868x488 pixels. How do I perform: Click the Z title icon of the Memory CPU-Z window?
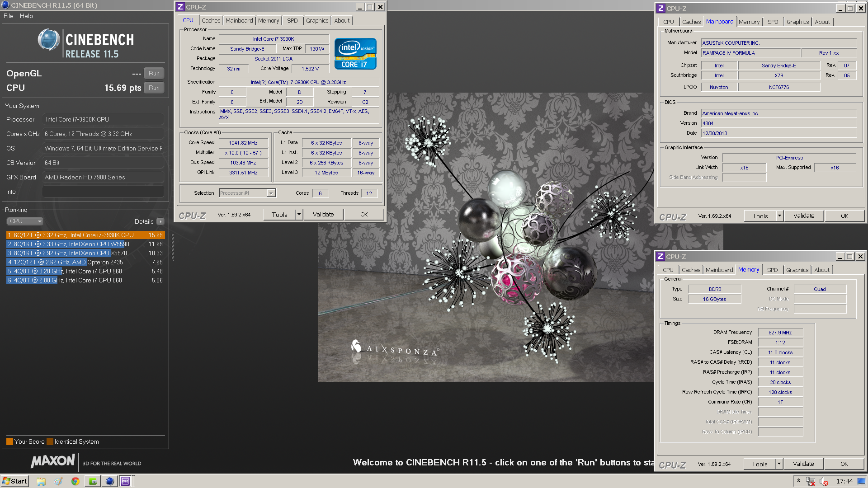tap(660, 256)
